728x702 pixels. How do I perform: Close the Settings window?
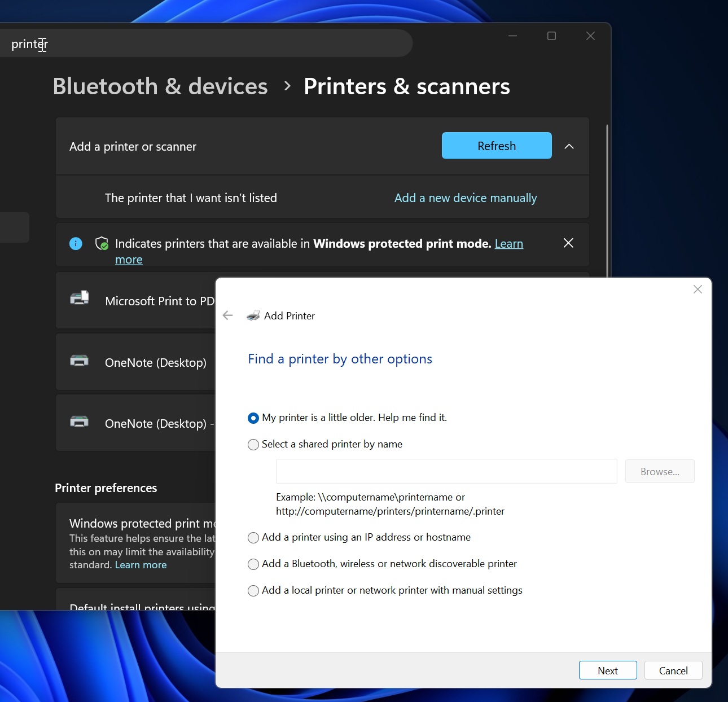coord(590,36)
